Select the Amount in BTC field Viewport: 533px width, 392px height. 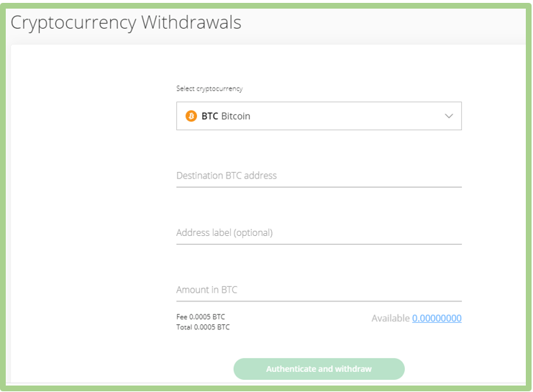[319, 290]
